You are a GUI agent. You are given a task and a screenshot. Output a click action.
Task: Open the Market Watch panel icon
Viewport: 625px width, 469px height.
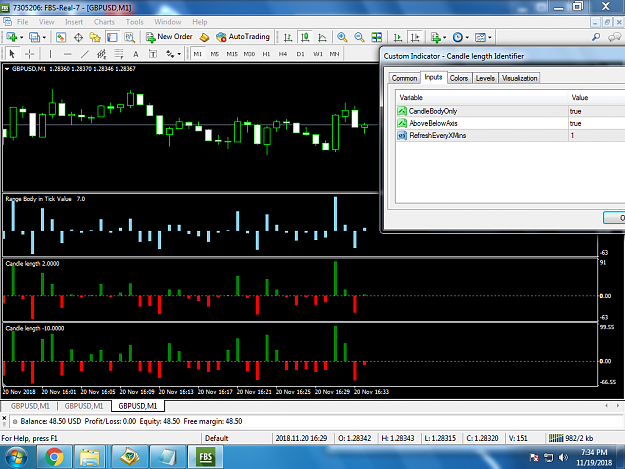tap(61, 37)
